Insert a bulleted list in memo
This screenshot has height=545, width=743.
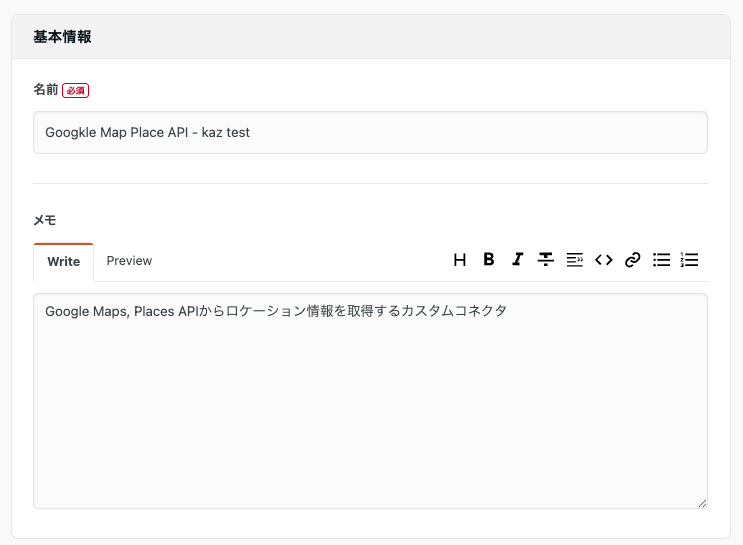click(661, 260)
